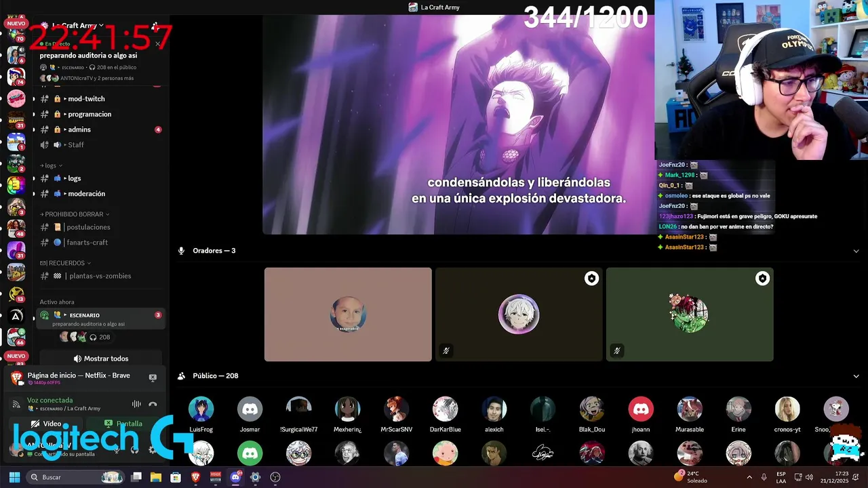Open the system volume control
This screenshot has width=868, height=488.
point(810,477)
